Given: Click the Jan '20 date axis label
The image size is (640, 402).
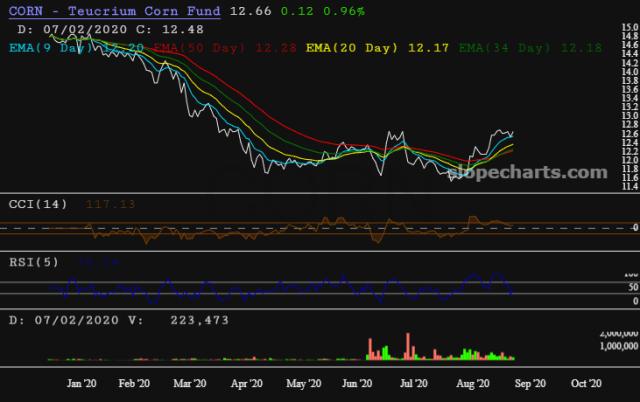Looking at the screenshot, I should coord(81,383).
